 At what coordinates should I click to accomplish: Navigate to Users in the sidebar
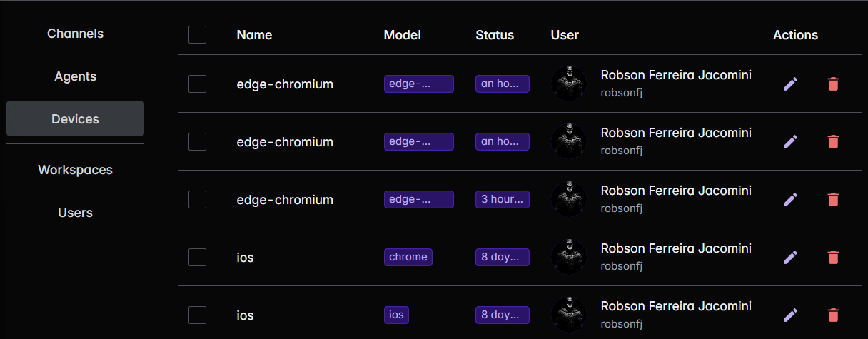click(75, 213)
